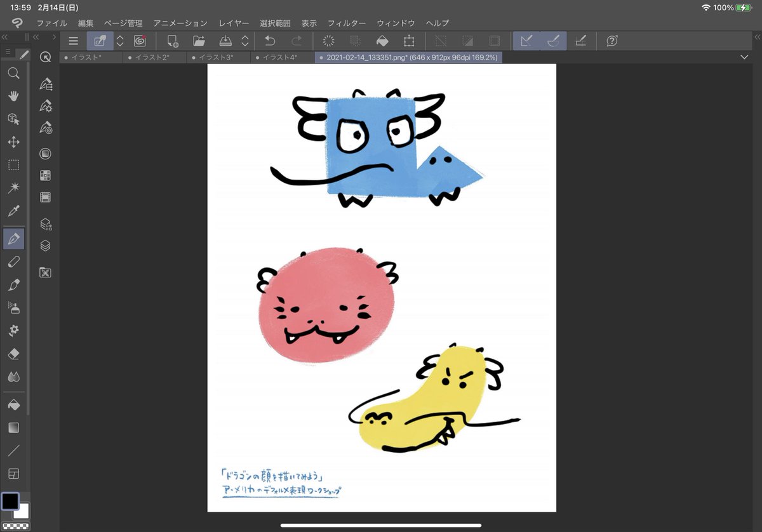Select the Pencil tool
This screenshot has height=532, width=762.
[13, 262]
